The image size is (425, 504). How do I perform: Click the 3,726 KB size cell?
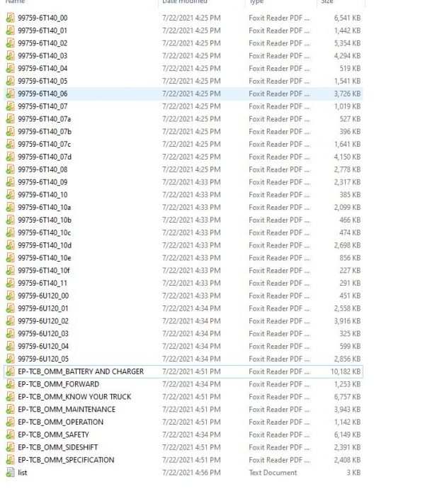coord(347,94)
